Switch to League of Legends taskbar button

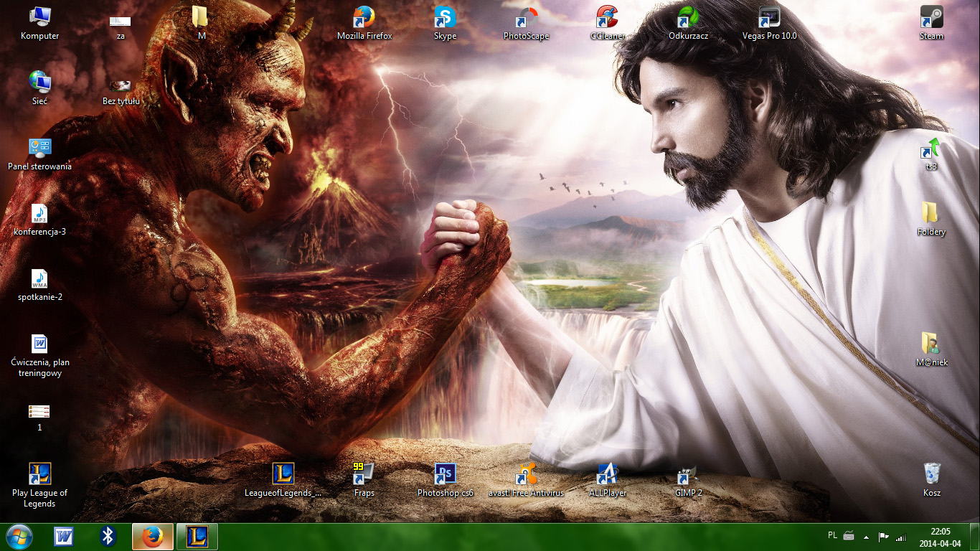(197, 537)
